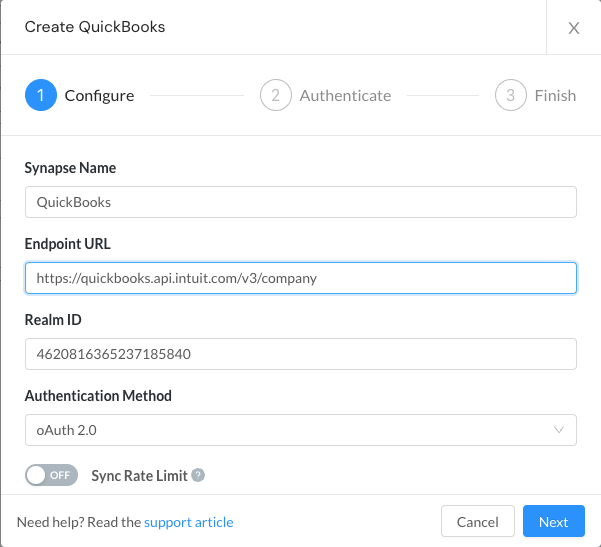Go to step 2 Authenticate
The height and width of the screenshot is (547, 601).
tap(325, 95)
